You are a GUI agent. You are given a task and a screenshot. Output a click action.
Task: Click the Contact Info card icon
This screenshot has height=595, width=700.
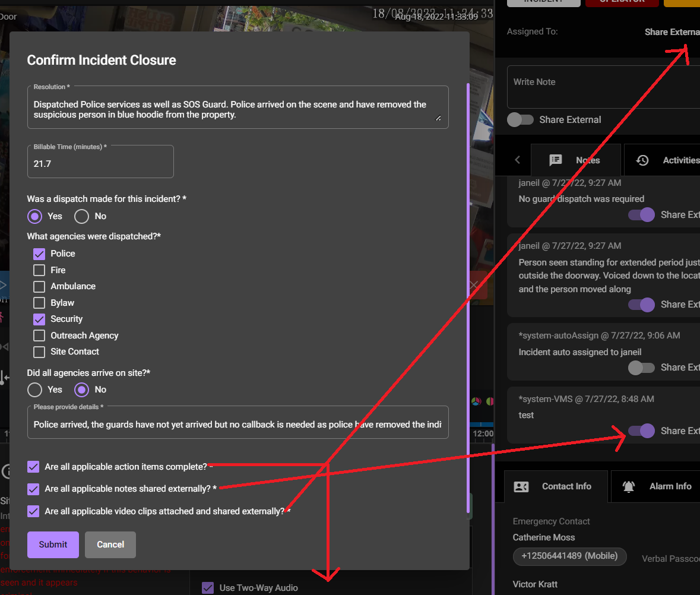coord(521,486)
